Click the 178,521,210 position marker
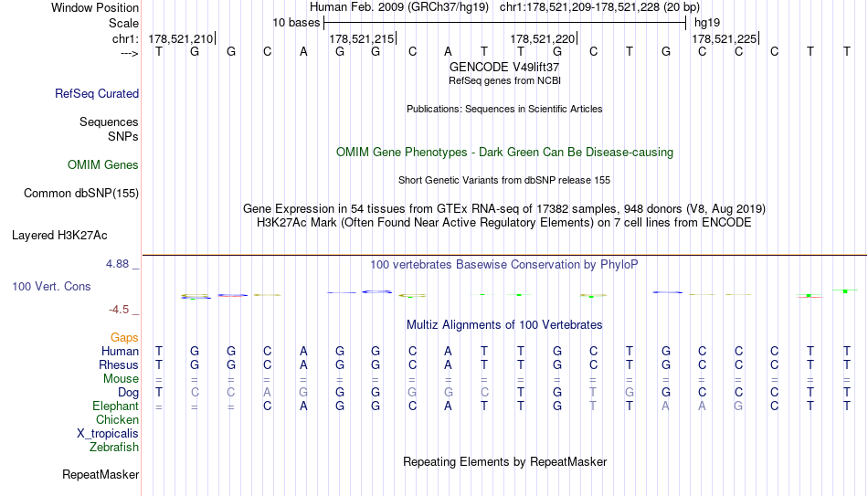The width and height of the screenshot is (868, 496). pyautogui.click(x=181, y=38)
